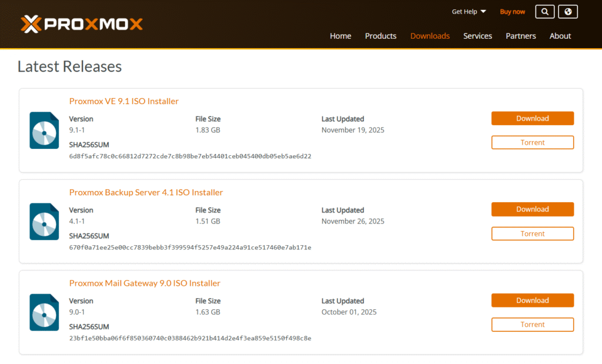Open the search magnifier icon
This screenshot has width=602, height=364.
pos(544,12)
